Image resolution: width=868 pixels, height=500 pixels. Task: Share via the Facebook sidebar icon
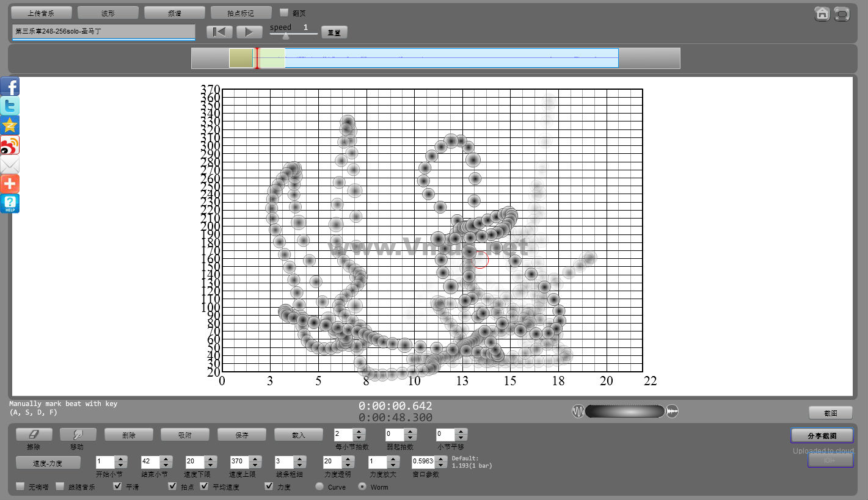(10, 87)
